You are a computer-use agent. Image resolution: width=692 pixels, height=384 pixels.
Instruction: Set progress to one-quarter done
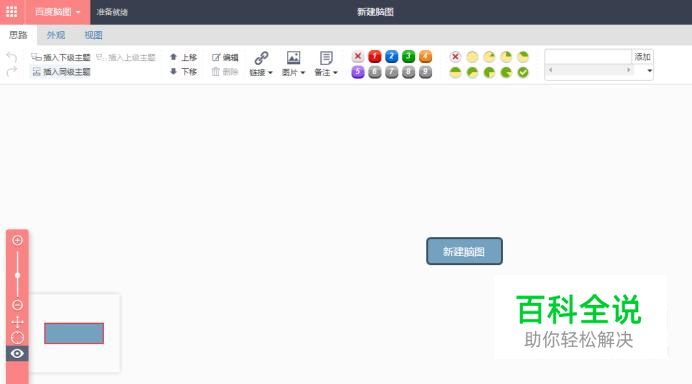[x=506, y=57]
